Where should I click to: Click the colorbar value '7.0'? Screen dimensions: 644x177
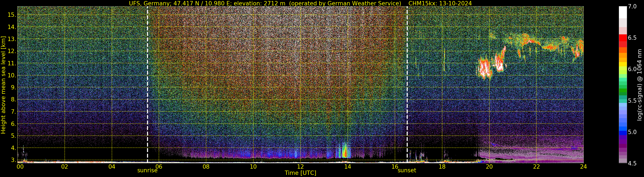632,6
